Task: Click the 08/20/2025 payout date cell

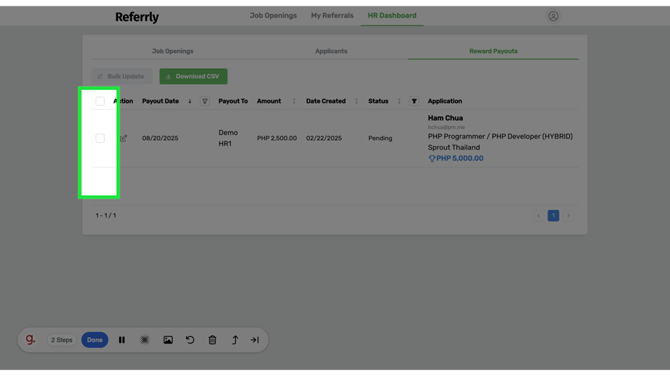Action: 160,138
